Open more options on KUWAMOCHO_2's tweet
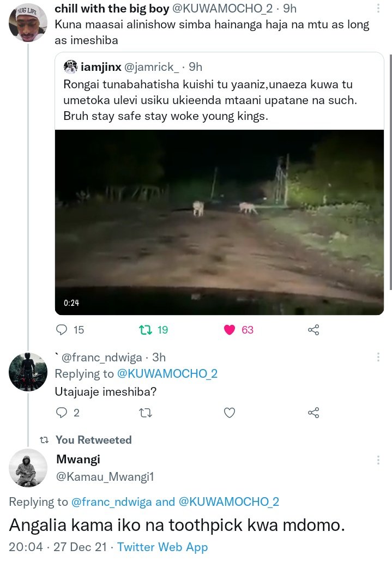The height and width of the screenshot is (562, 392). tap(378, 8)
